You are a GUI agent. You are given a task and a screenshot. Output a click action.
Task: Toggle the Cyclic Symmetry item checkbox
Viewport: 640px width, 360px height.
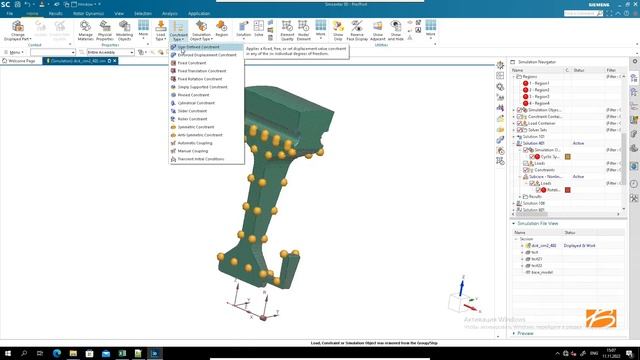coord(532,157)
